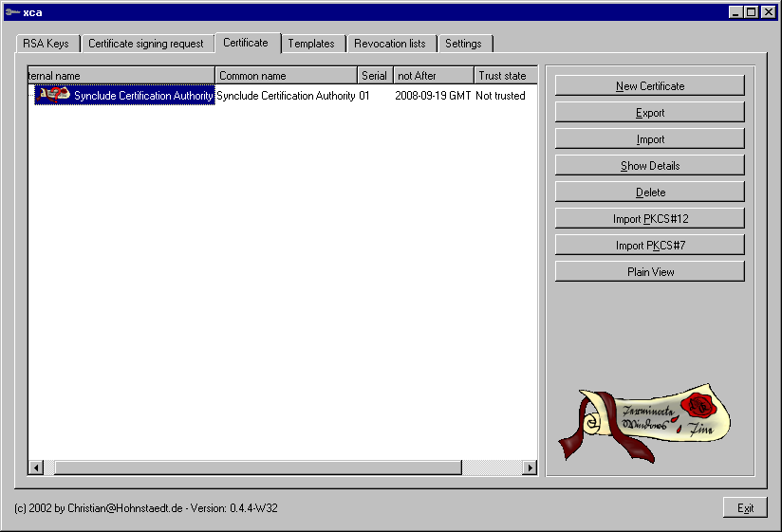The image size is (782, 532).
Task: Exit the application with the Exit button
Action: 745,508
